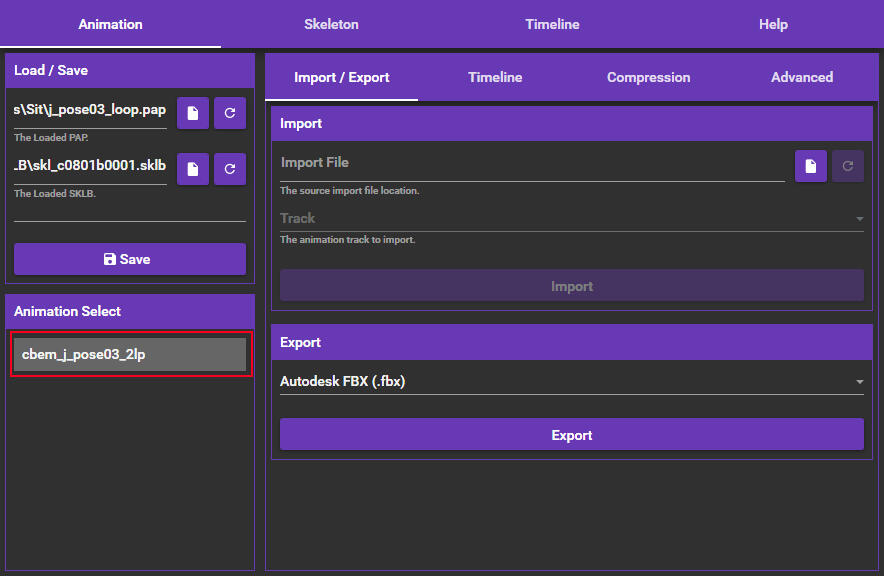
Task: Browse for a PAP file using file icon
Action: coord(193,114)
